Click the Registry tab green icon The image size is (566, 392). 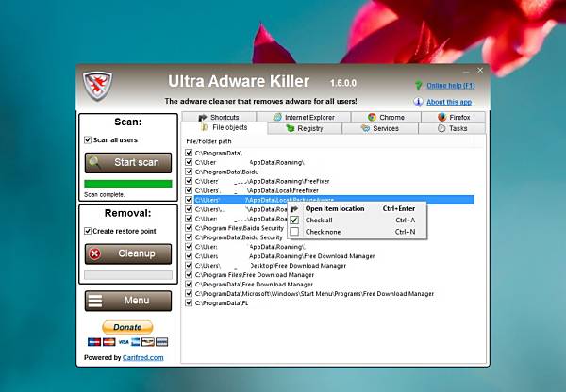pos(291,128)
